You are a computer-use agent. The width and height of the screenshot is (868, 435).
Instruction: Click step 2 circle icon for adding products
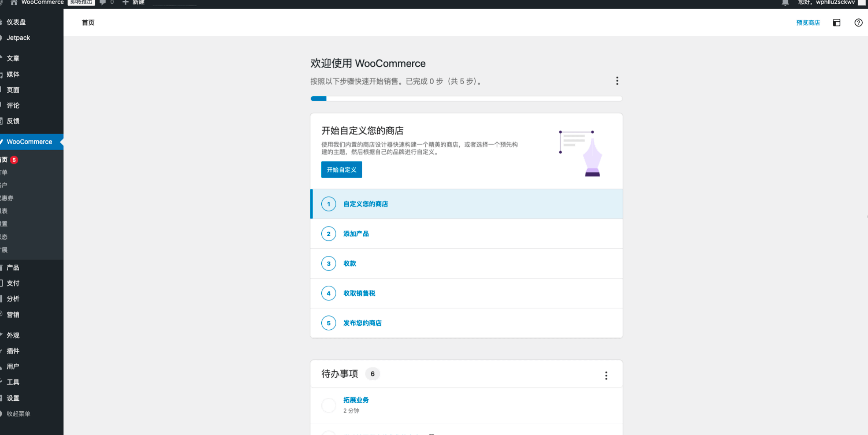click(x=328, y=234)
